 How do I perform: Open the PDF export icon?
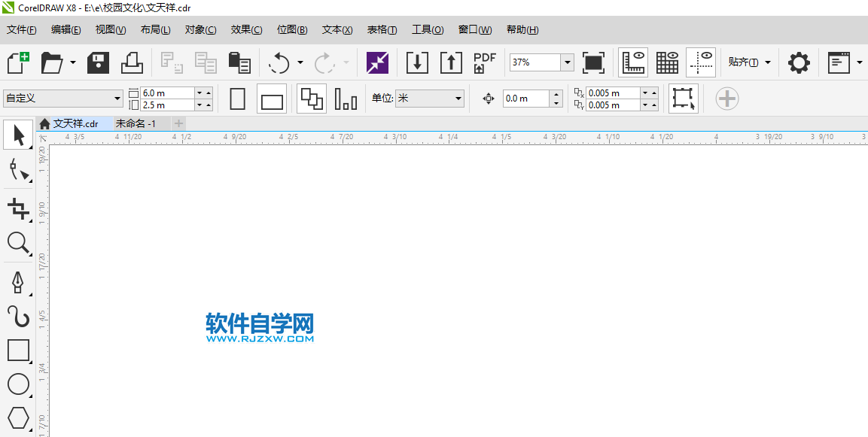[484, 62]
